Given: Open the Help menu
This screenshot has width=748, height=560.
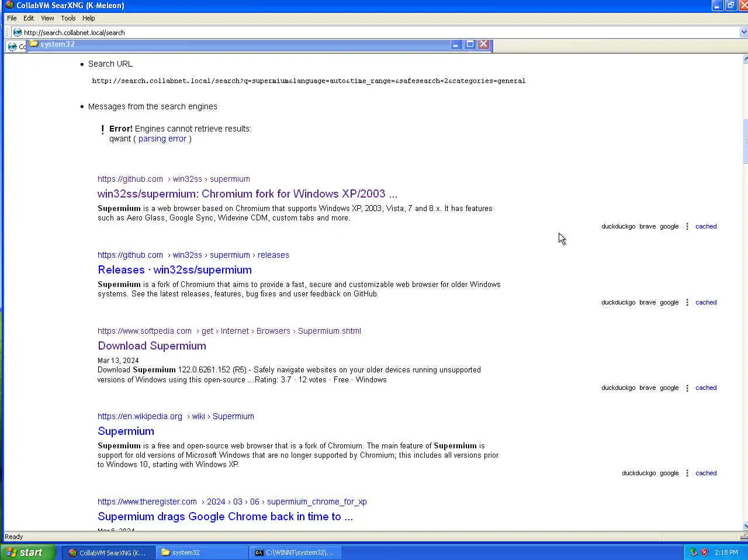Looking at the screenshot, I should 89,18.
